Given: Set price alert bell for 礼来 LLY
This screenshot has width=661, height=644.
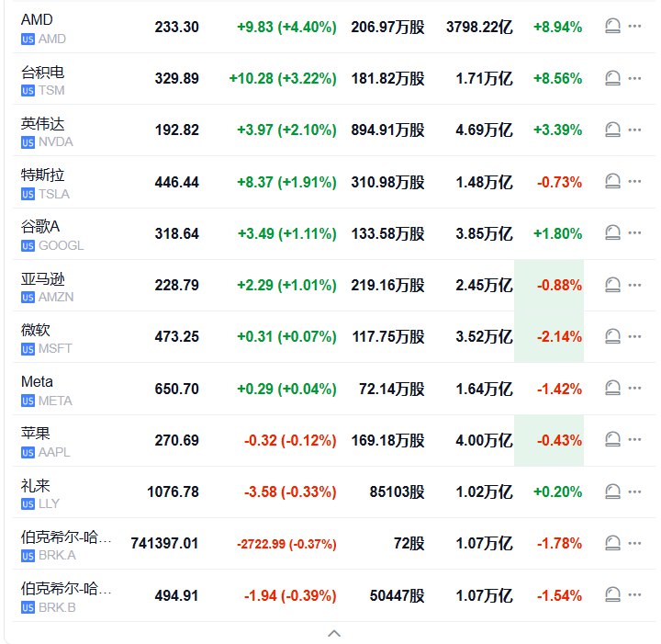Looking at the screenshot, I should click(x=612, y=491).
